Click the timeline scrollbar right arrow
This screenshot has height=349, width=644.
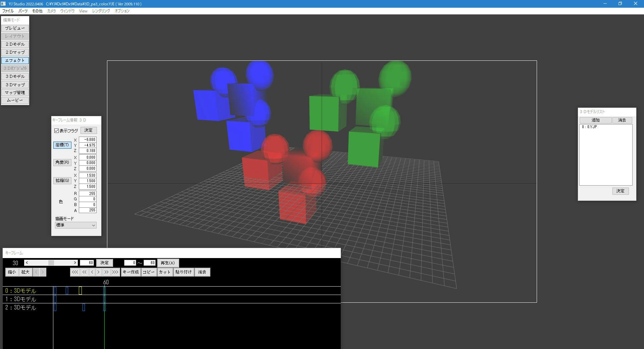[75, 263]
